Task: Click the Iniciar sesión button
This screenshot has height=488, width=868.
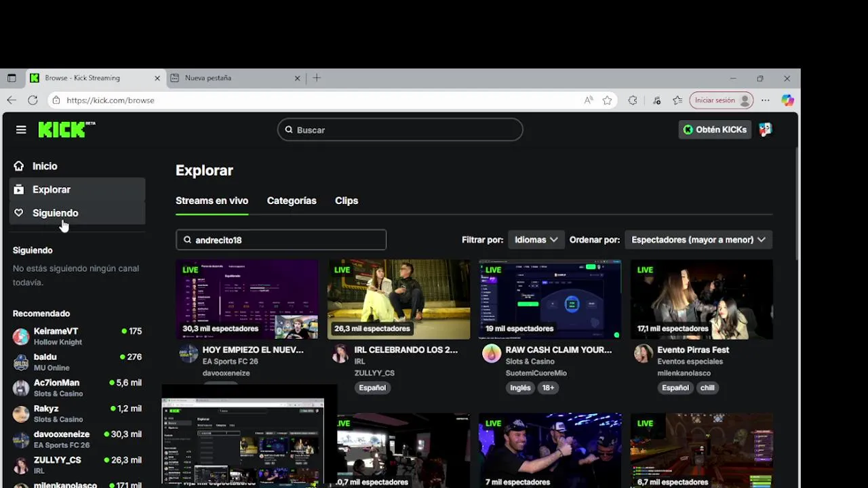Action: tap(722, 100)
